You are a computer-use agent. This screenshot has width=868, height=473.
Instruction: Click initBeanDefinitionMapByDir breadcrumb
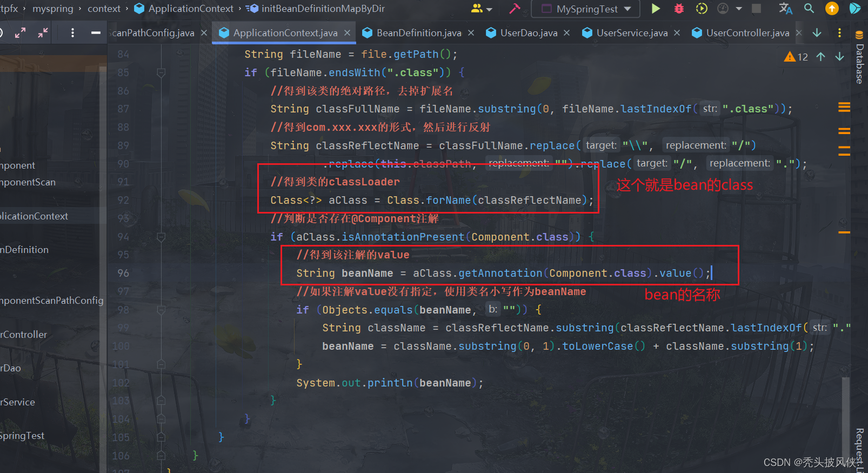[316, 9]
